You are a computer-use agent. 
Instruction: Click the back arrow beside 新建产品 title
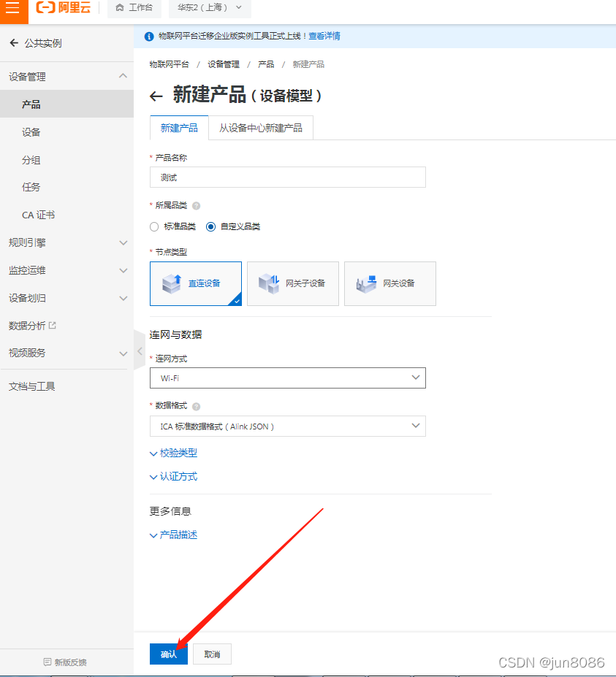(x=156, y=96)
